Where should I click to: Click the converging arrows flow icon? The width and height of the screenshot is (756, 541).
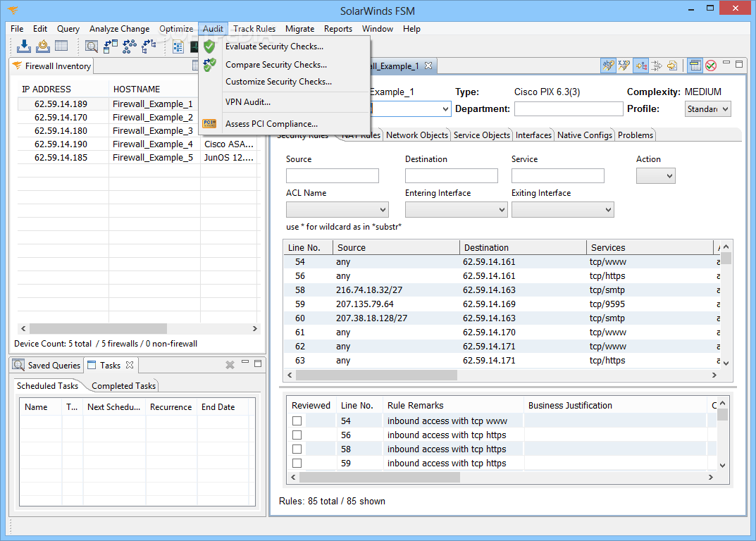click(x=657, y=66)
